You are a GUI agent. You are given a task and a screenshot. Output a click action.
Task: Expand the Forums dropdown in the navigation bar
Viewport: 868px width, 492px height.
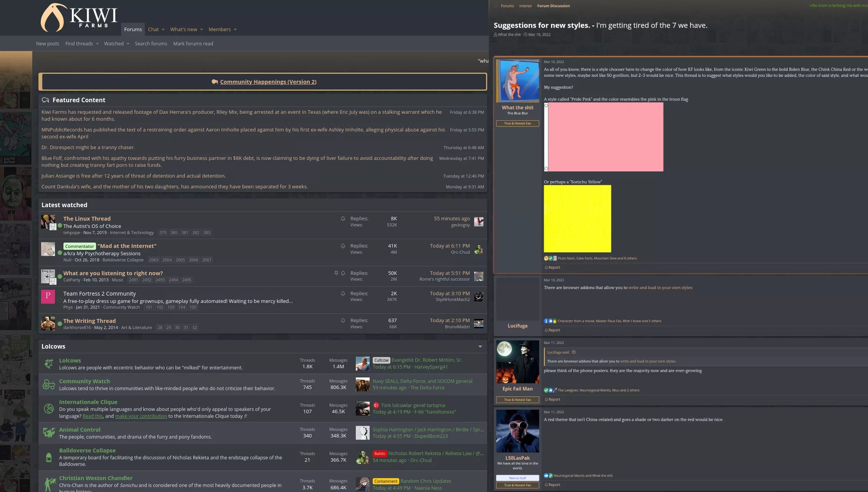(x=132, y=28)
